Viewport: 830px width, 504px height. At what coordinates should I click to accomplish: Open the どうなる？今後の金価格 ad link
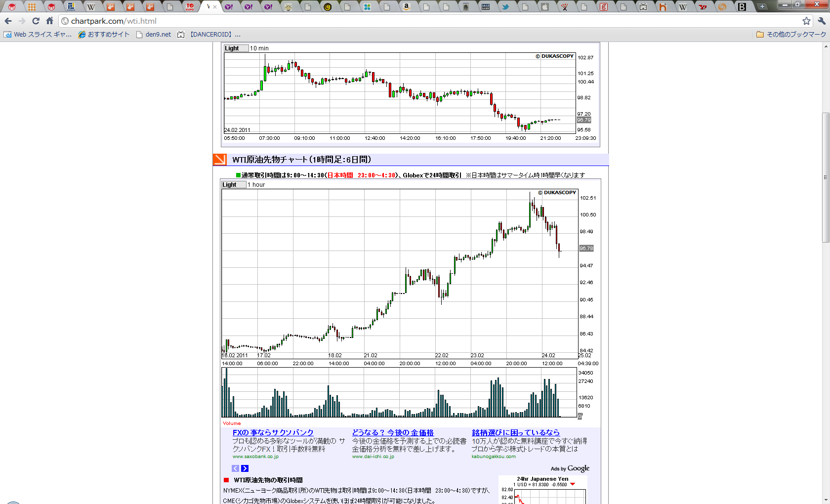tap(393, 433)
